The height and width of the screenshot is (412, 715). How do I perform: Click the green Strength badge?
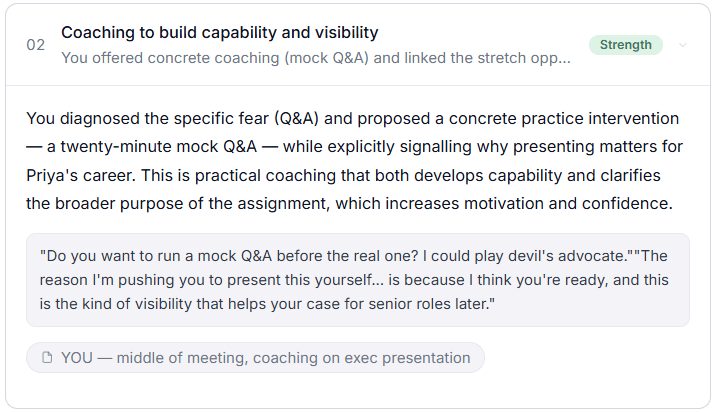click(x=626, y=45)
